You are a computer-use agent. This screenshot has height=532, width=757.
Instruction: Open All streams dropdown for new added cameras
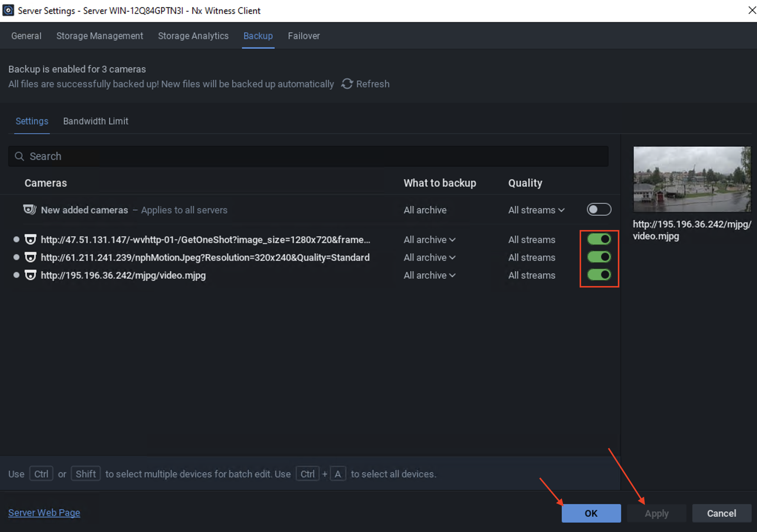(536, 210)
